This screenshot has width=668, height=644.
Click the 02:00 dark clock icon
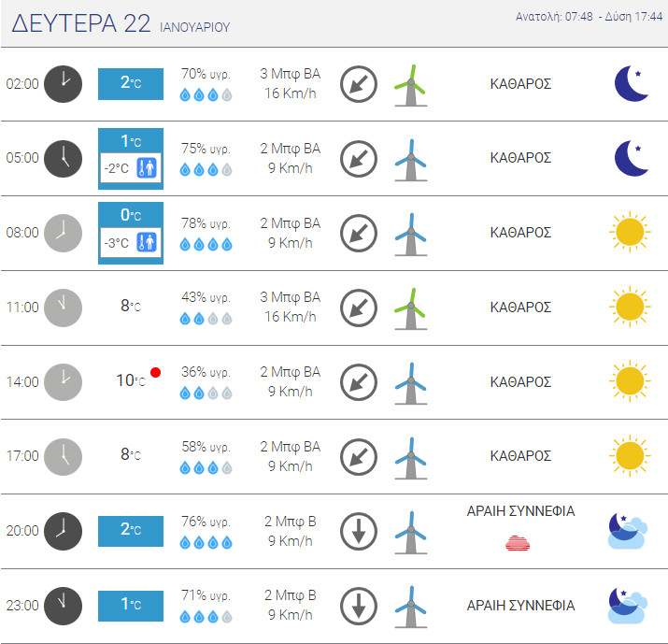(64, 83)
